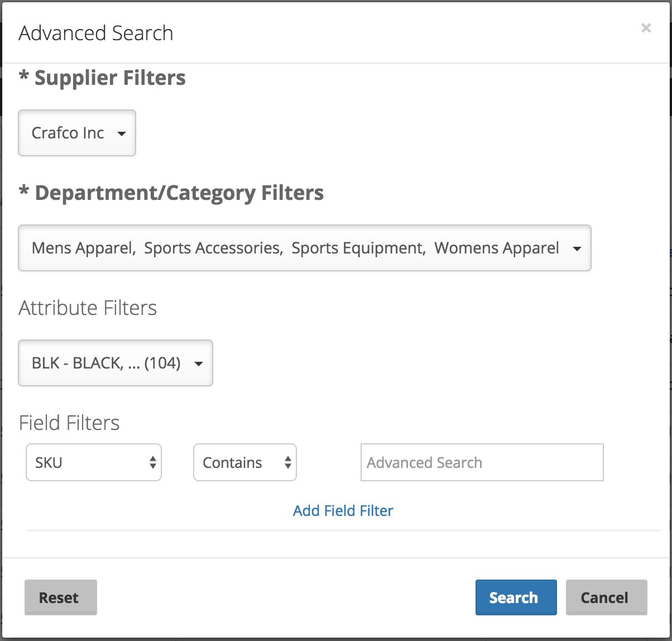The width and height of the screenshot is (672, 641).
Task: Open the BLK - BLACK attribute filter dropdown
Action: tap(115, 363)
